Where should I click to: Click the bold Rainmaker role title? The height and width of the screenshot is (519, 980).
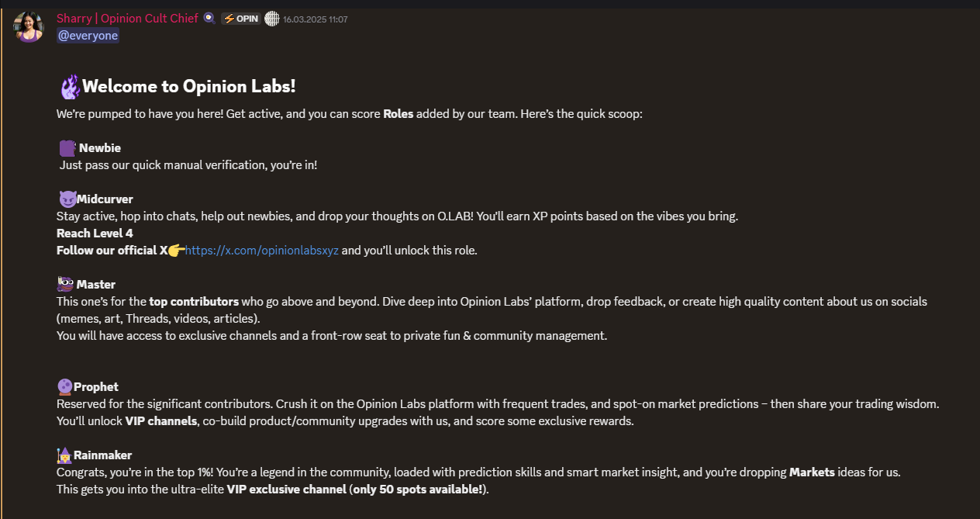click(103, 455)
